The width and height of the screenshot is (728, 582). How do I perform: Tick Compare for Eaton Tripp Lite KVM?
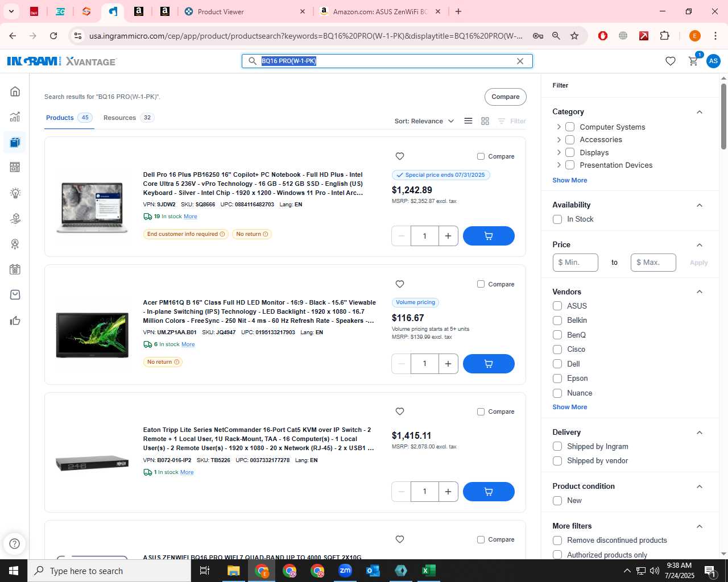tap(481, 411)
